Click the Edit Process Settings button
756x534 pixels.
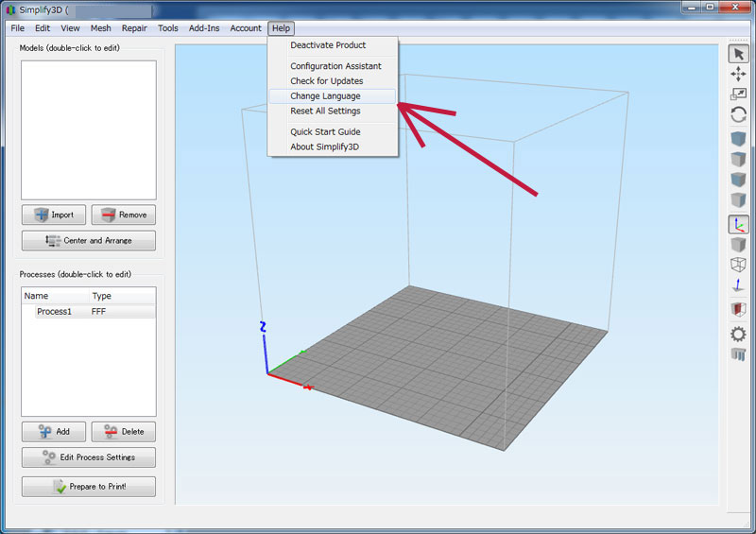tap(89, 457)
